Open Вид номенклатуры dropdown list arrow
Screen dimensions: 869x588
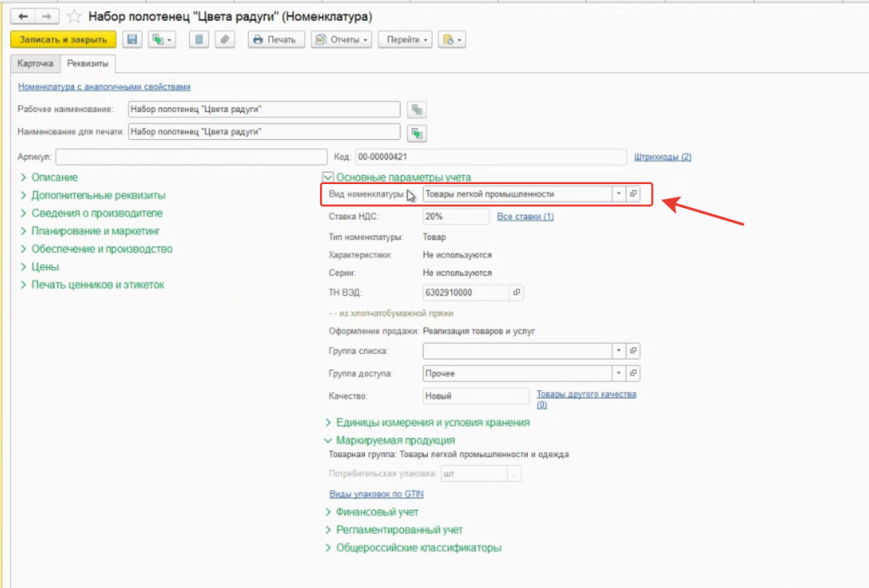click(x=619, y=194)
